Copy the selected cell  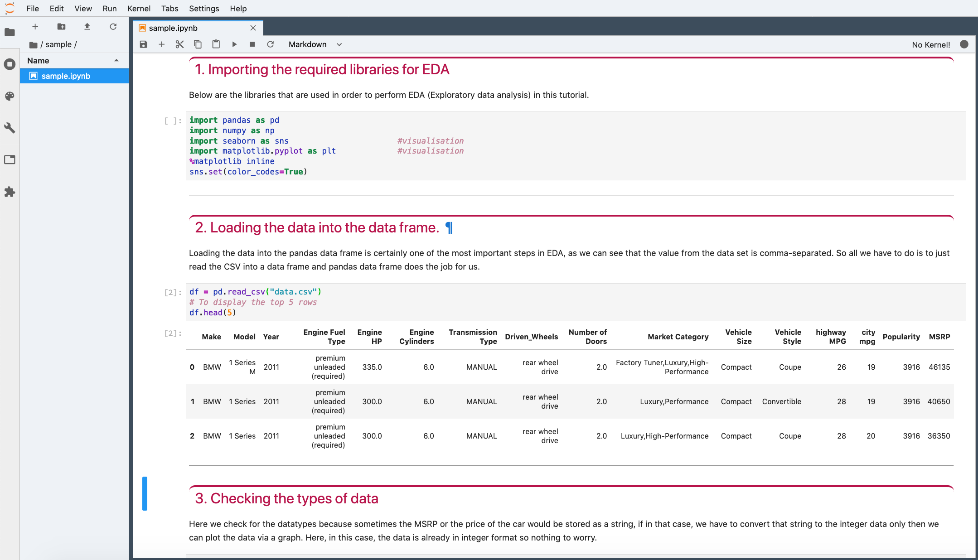198,44
